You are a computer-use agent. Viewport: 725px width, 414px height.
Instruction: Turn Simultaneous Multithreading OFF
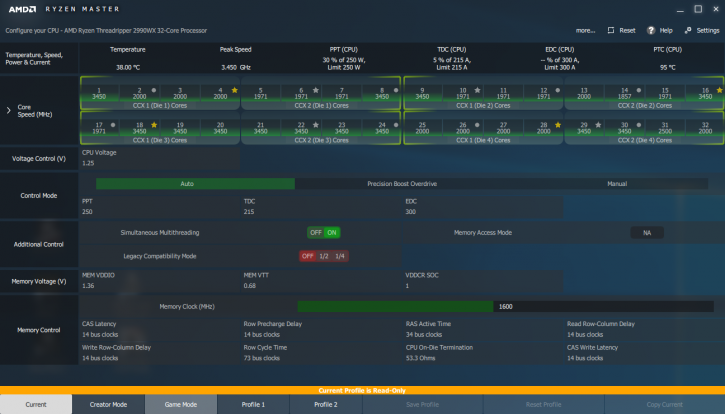[316, 233]
